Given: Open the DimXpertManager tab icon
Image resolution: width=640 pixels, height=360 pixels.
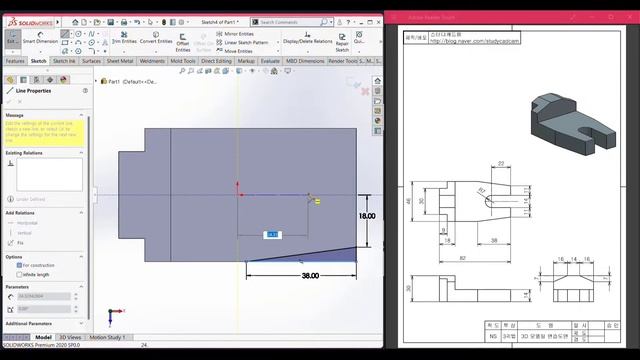Looking at the screenshot, I should pos(50,80).
